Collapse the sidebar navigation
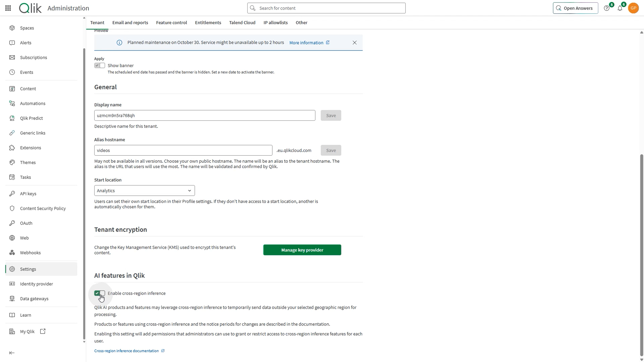 [x=12, y=353]
